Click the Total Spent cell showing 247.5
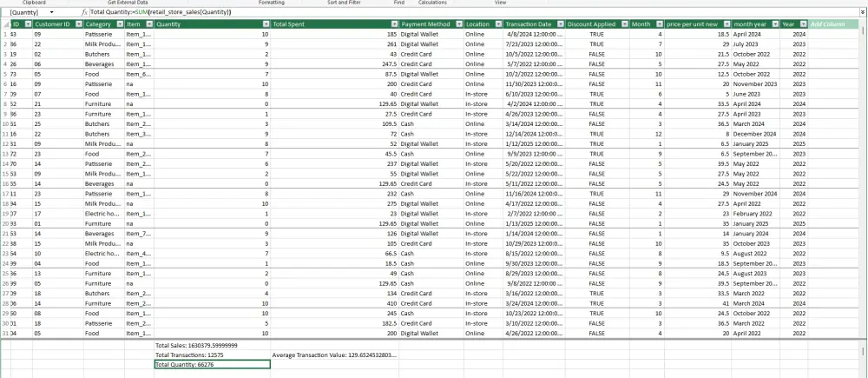This screenshot has width=868, height=378. (334, 64)
